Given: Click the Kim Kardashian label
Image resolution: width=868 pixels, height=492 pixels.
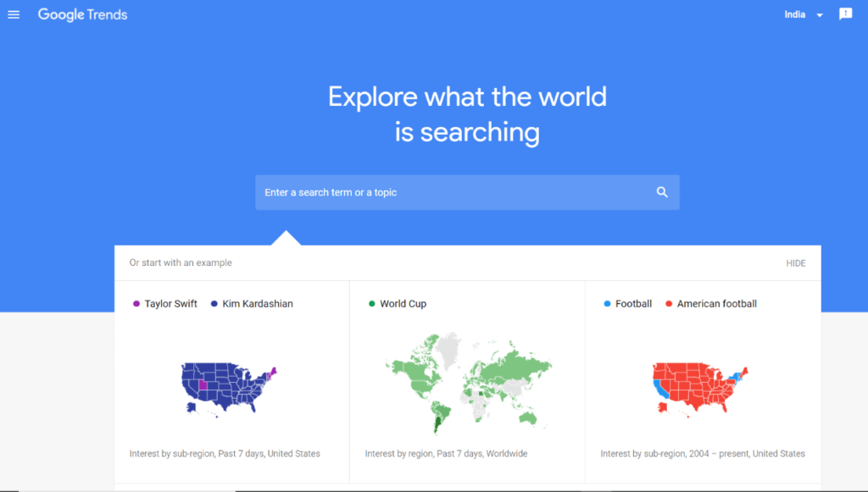Looking at the screenshot, I should point(258,303).
